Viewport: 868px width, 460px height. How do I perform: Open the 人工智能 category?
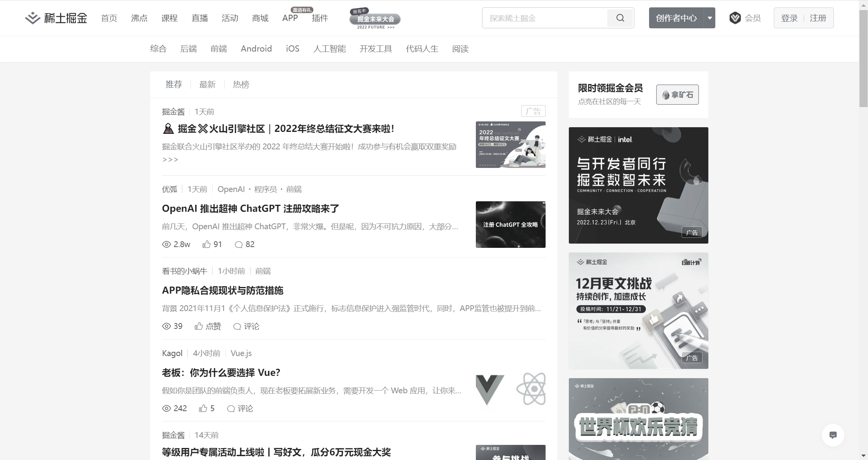pos(329,49)
